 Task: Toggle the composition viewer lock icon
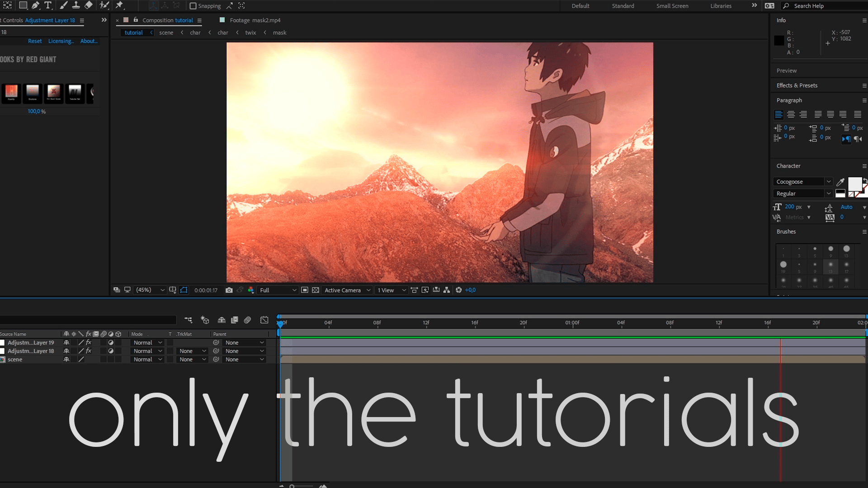coord(136,20)
